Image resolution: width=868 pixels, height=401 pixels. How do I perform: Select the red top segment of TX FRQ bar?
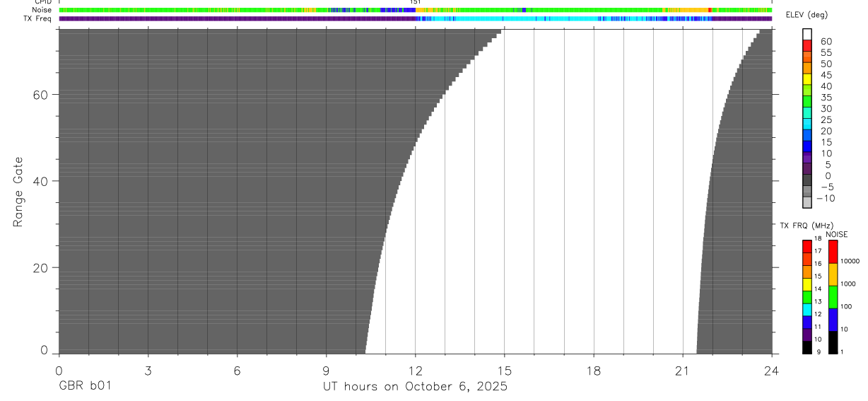[807, 247]
